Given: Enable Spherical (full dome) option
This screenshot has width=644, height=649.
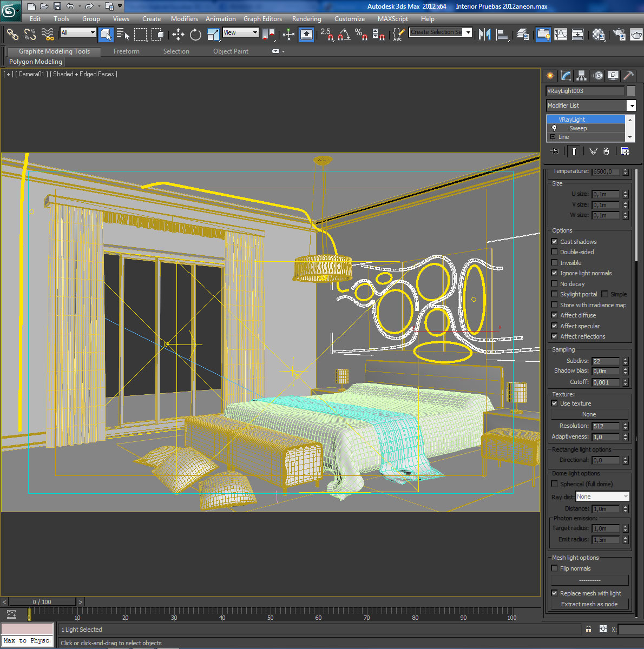Looking at the screenshot, I should tap(554, 484).
